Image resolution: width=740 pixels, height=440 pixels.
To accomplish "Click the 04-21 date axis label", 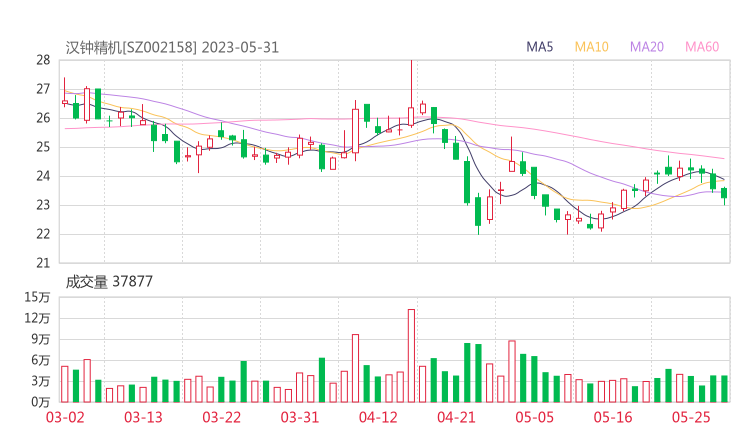I will [456, 417].
